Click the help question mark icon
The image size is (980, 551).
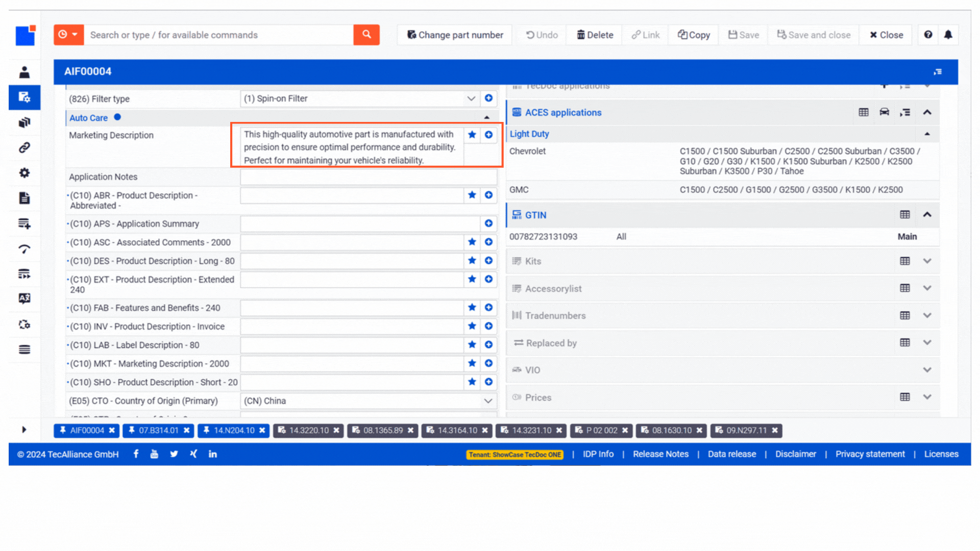coord(928,35)
